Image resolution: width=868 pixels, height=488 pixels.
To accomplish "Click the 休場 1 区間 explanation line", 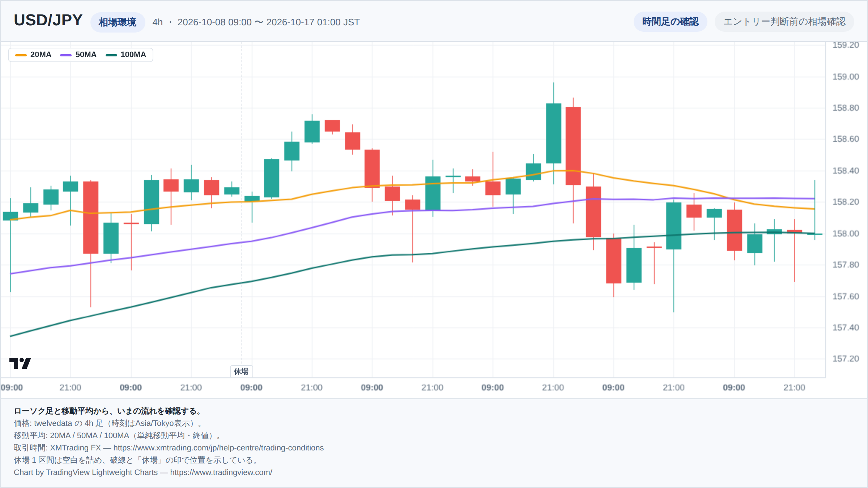I will 136,460.
